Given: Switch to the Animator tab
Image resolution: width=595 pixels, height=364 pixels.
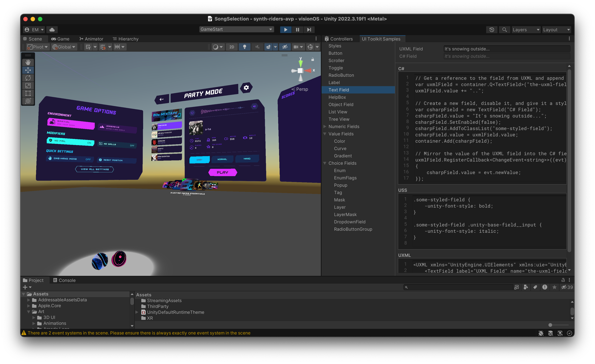Looking at the screenshot, I should click(x=91, y=39).
